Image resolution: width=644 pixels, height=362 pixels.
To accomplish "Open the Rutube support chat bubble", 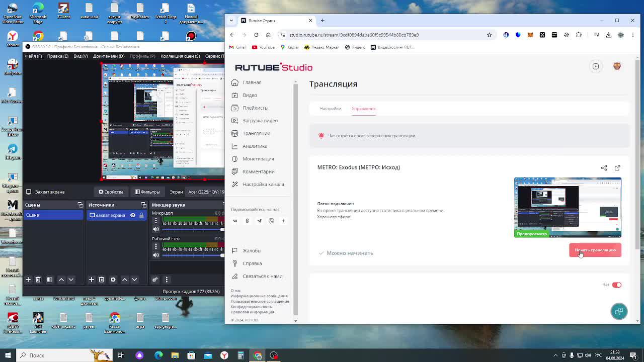I will tap(619, 311).
